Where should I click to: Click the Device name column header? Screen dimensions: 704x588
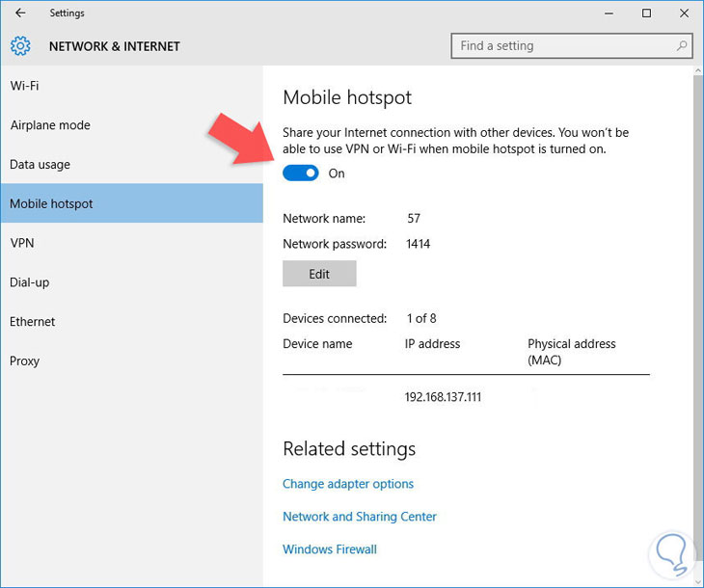[317, 344]
